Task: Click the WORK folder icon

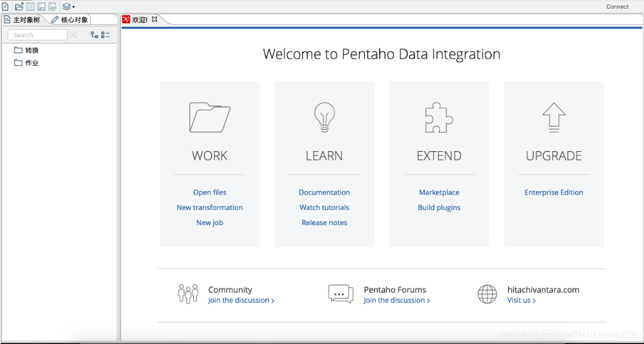Action: [x=210, y=117]
